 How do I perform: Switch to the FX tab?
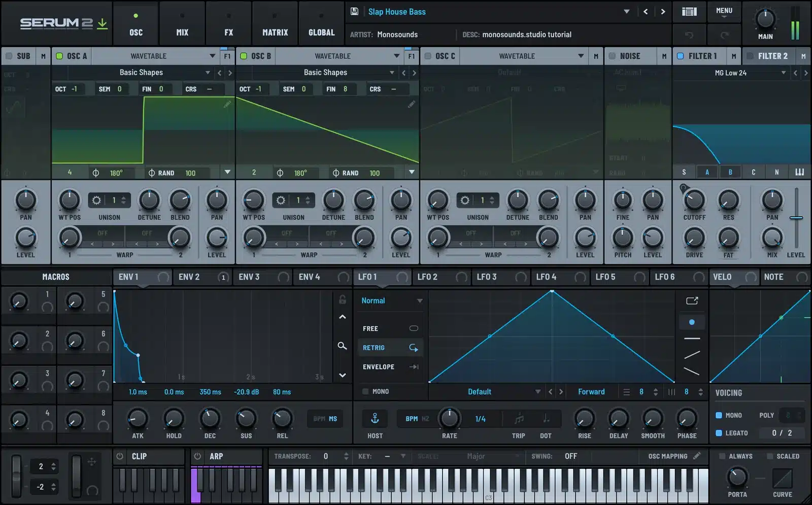(x=229, y=23)
